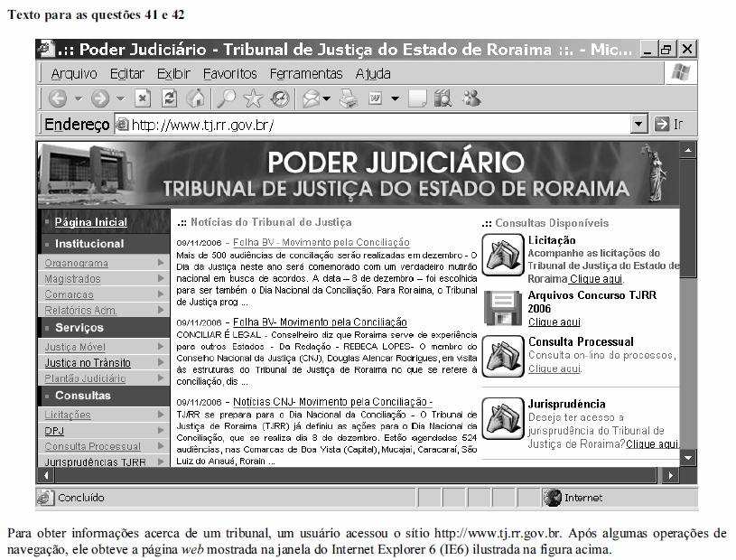Screen dimensions: 736x560
Task: Select the Edit with Word icon
Action: [x=373, y=98]
